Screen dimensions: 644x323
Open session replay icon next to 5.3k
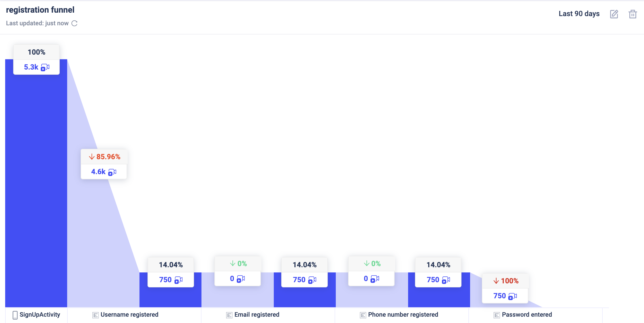[x=46, y=67]
